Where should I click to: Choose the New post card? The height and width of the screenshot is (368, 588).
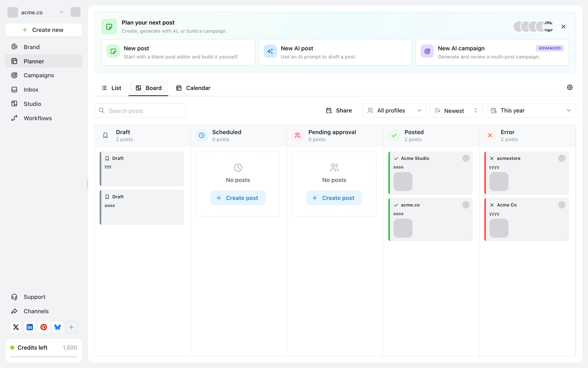click(178, 52)
